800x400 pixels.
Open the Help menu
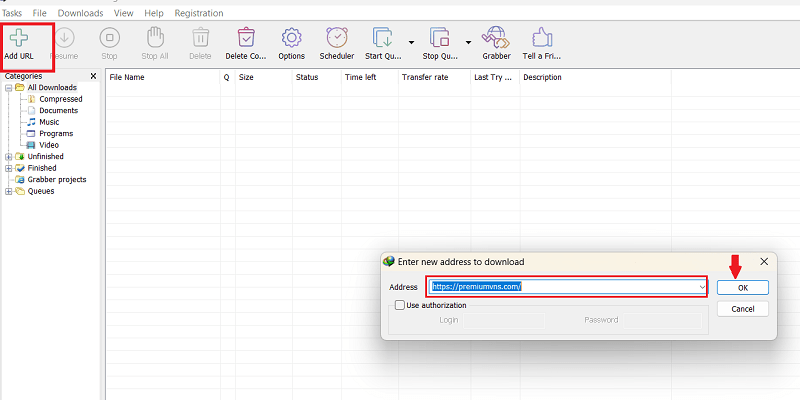[x=154, y=13]
